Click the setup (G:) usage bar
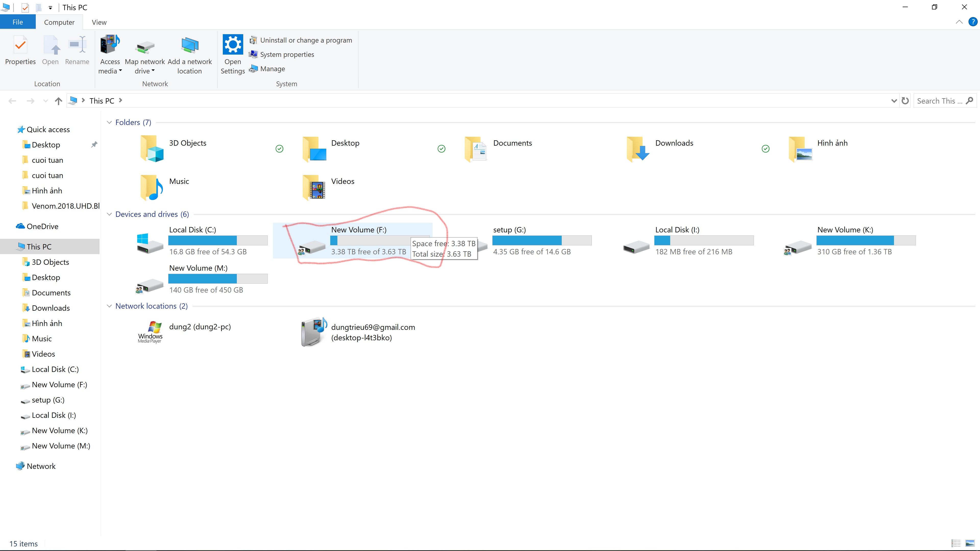Viewport: 980px width, 551px height. 542,240
